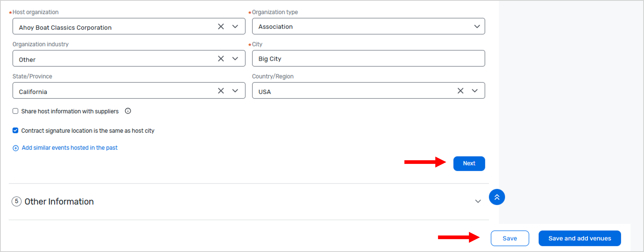Screen dimensions: 644x252
Task: Enable Share host information with suppliers
Action: (16, 111)
